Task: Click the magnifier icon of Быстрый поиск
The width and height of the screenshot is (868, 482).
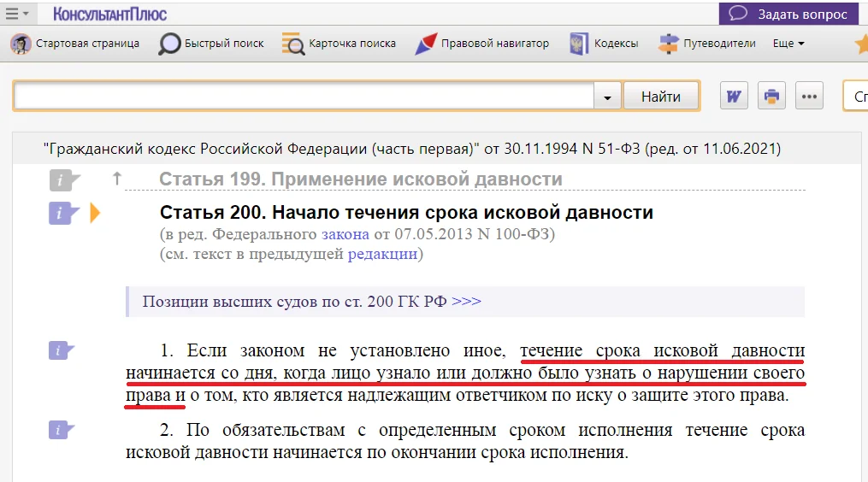Action: click(x=169, y=44)
